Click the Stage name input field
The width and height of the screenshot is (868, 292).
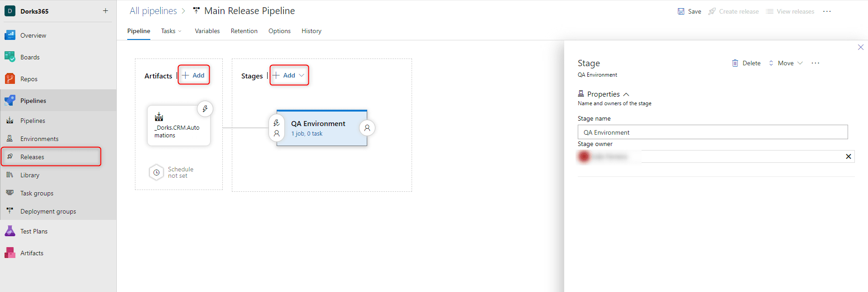[713, 132]
